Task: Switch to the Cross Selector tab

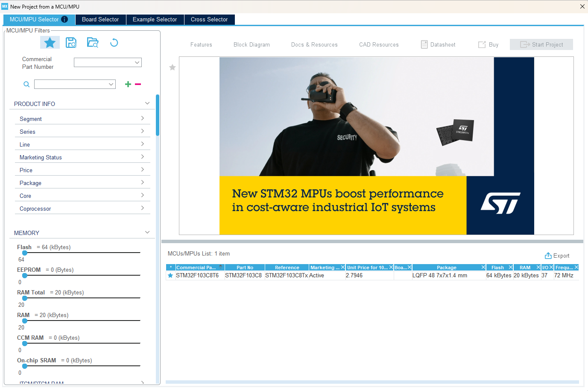Action: (209, 19)
